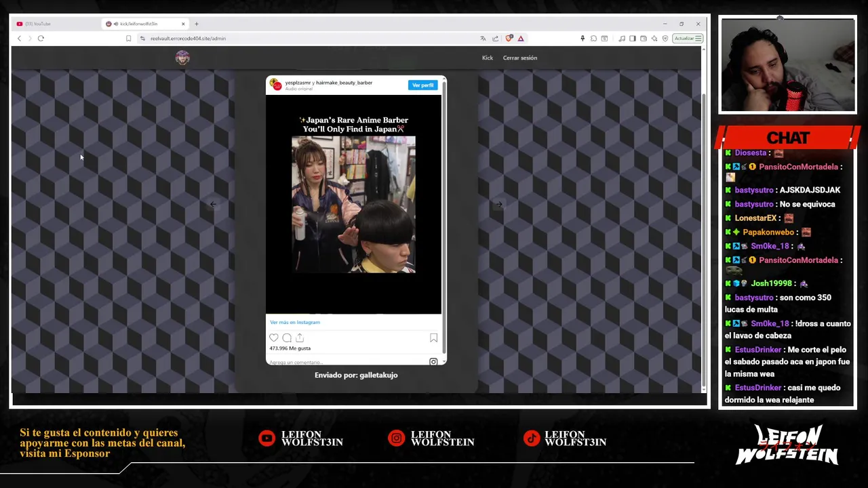Screen dimensions: 868x488
Task: Focus the Agrega un comentario field
Action: (x=346, y=362)
